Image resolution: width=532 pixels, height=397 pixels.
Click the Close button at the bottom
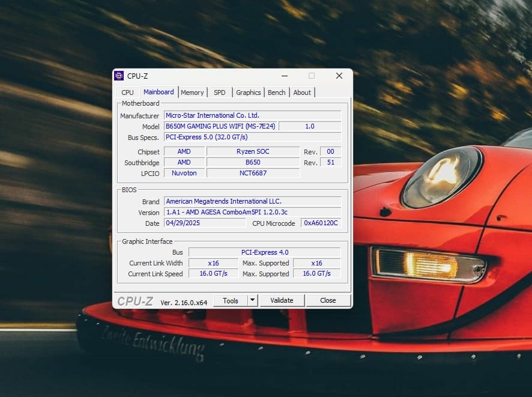click(x=328, y=300)
